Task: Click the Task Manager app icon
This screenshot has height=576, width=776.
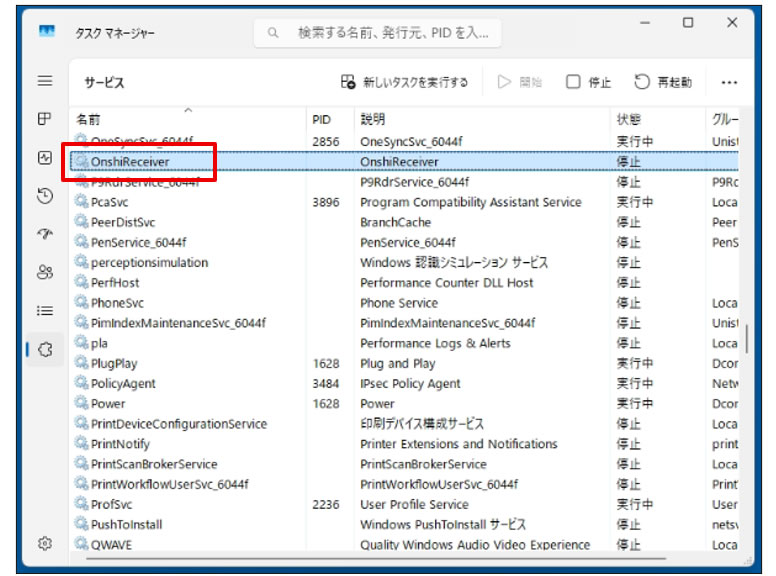Action: (47, 32)
